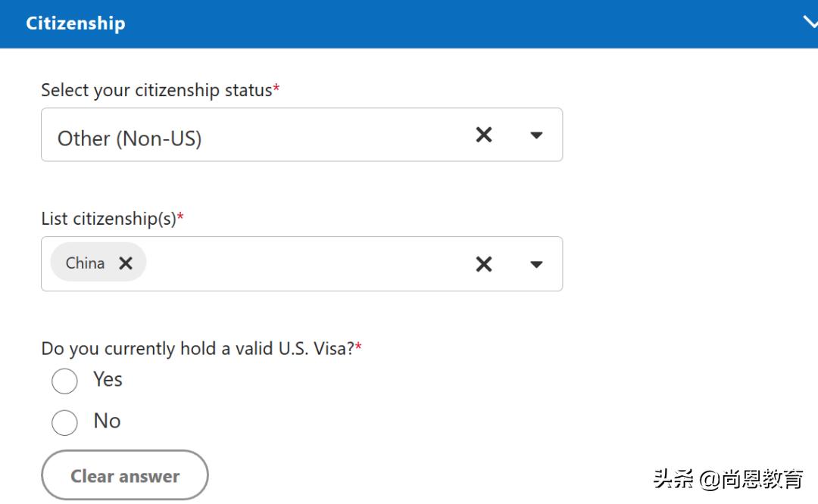Open citizenship status dropdown arrow

coord(536,135)
